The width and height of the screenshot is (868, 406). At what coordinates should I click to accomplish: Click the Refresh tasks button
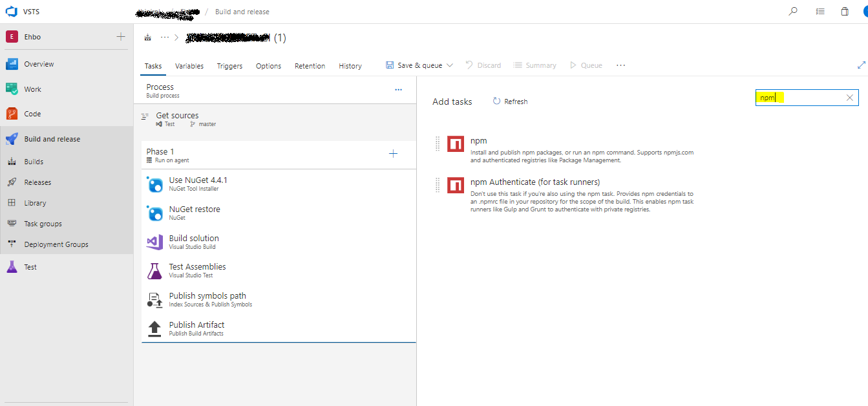point(510,101)
